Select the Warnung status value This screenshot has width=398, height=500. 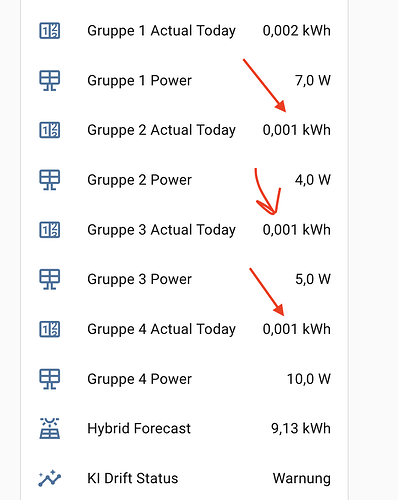tap(302, 479)
